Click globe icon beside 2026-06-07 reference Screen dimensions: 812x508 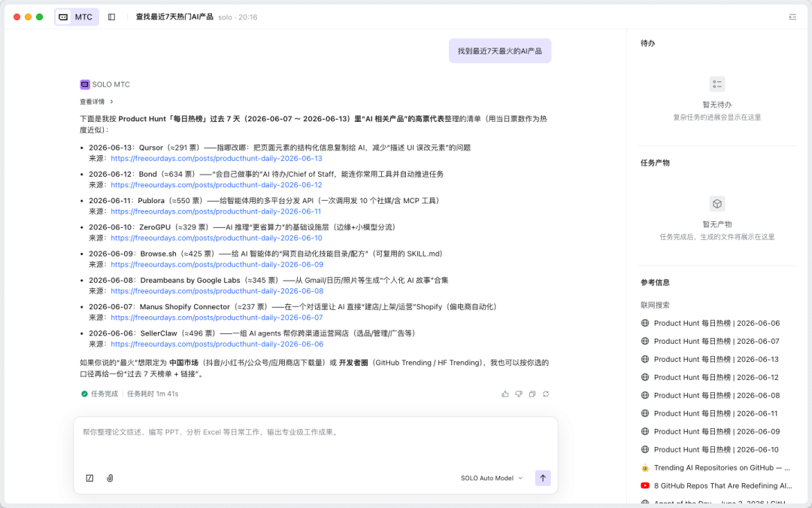pyautogui.click(x=645, y=341)
